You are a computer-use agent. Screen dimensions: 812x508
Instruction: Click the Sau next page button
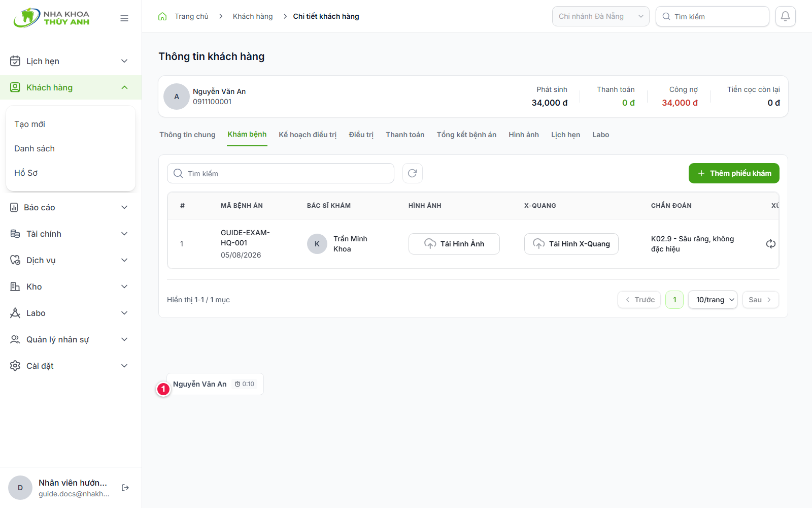coord(760,300)
